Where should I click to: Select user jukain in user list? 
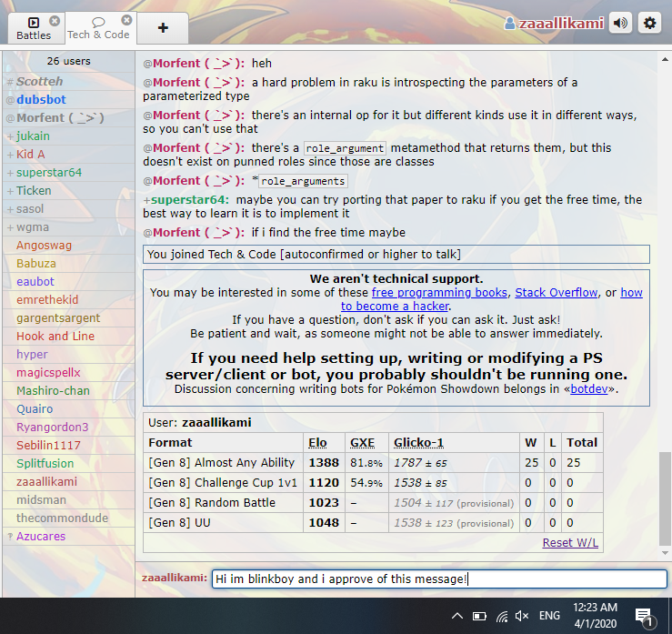tap(68, 136)
